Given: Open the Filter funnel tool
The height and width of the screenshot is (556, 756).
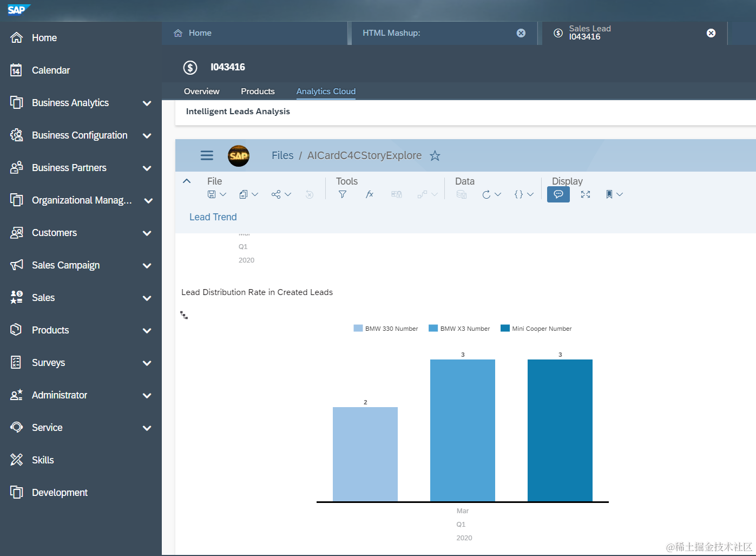Looking at the screenshot, I should pyautogui.click(x=343, y=194).
